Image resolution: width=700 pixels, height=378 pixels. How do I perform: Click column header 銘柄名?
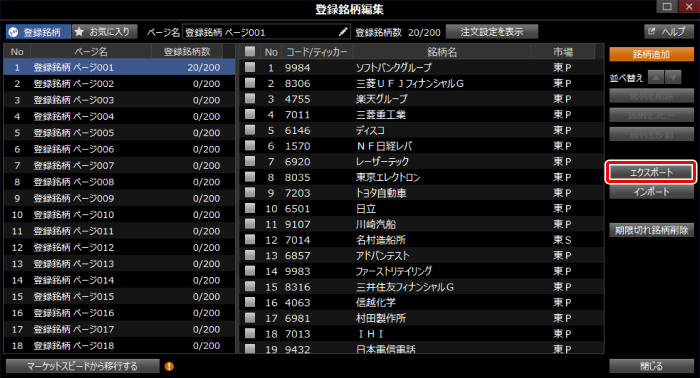point(442,52)
